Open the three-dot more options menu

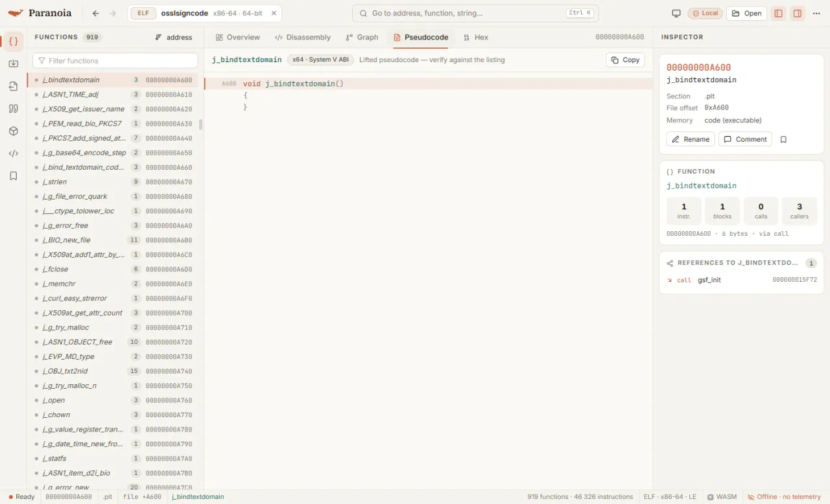pos(816,13)
